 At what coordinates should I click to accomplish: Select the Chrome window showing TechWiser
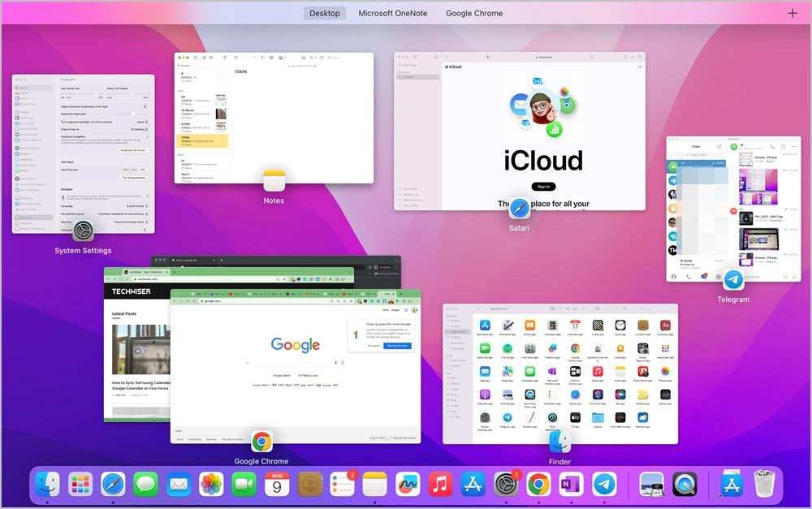tap(136, 345)
